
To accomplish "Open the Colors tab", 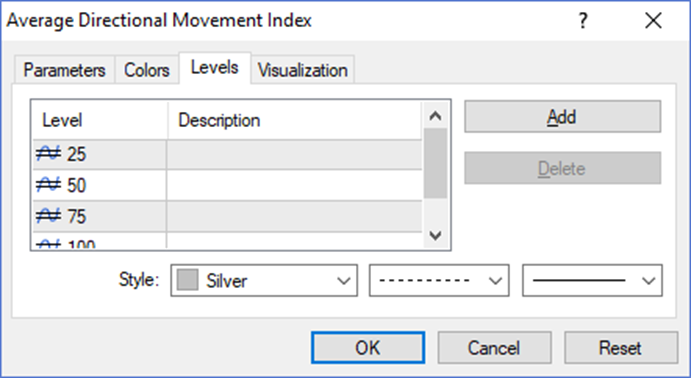I will click(x=147, y=70).
